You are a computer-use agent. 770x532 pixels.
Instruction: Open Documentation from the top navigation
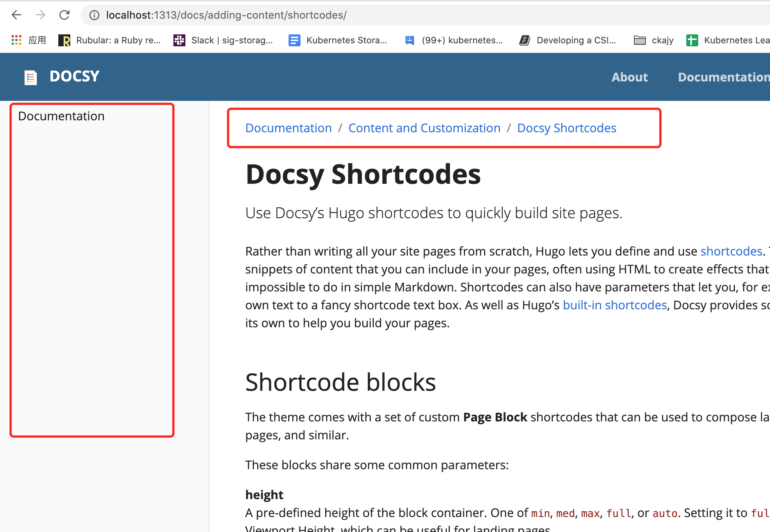724,77
